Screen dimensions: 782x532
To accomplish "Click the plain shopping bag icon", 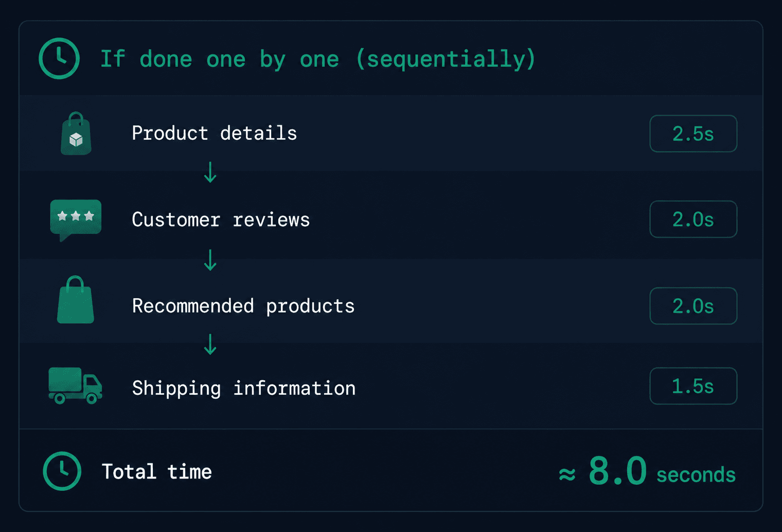I will point(75,300).
